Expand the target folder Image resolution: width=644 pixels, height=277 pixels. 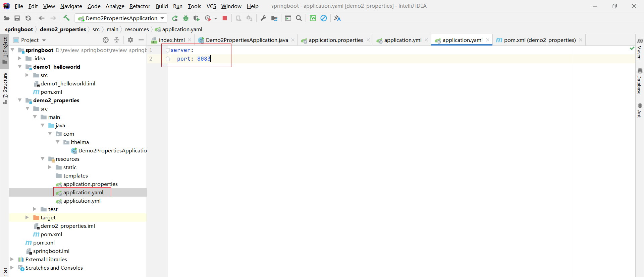pos(27,217)
